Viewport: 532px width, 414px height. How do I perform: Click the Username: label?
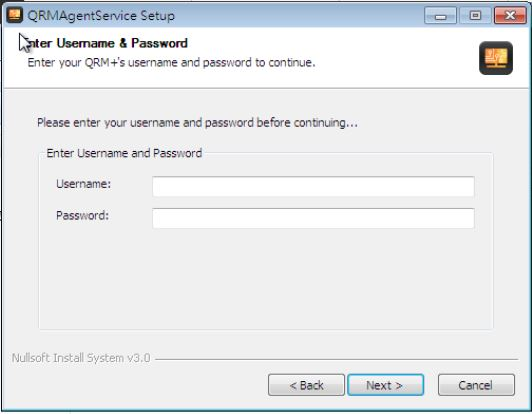click(83, 184)
